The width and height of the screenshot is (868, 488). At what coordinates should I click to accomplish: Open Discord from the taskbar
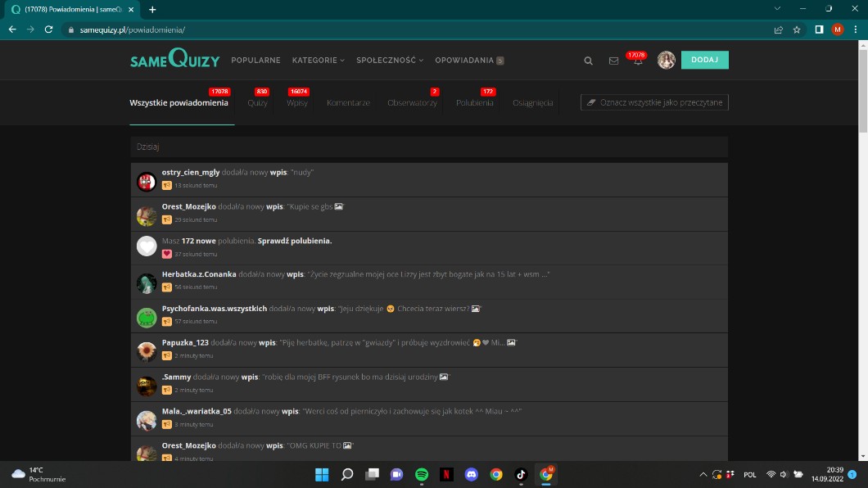[x=471, y=474]
